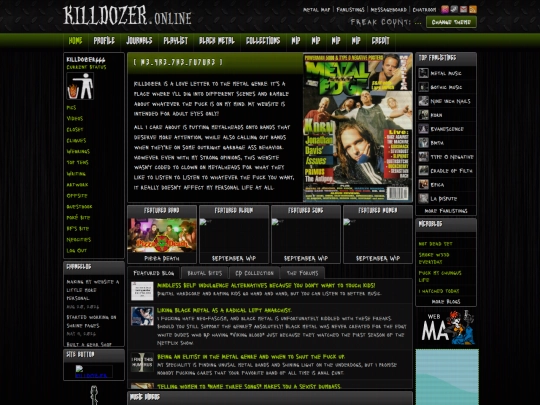The height and width of the screenshot is (405, 540).
Task: Open the Type O Negative fanlisting thumbnail icon
Action: point(423,157)
